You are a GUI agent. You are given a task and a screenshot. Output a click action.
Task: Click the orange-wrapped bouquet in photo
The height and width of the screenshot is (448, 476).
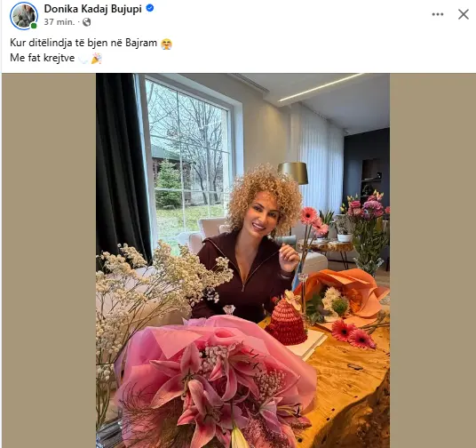[x=343, y=295]
